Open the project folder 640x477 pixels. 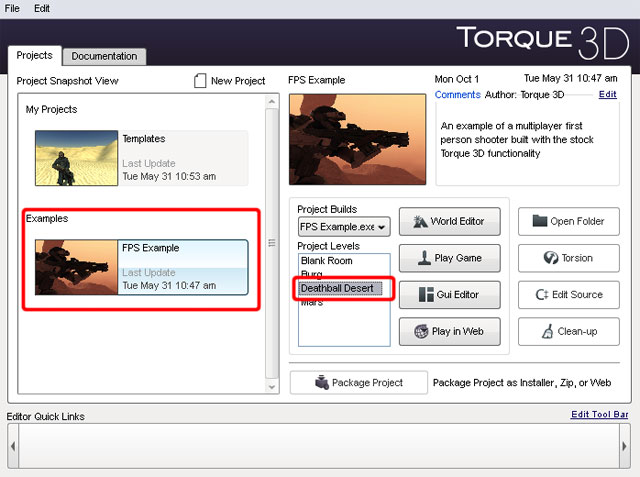pyautogui.click(x=568, y=221)
